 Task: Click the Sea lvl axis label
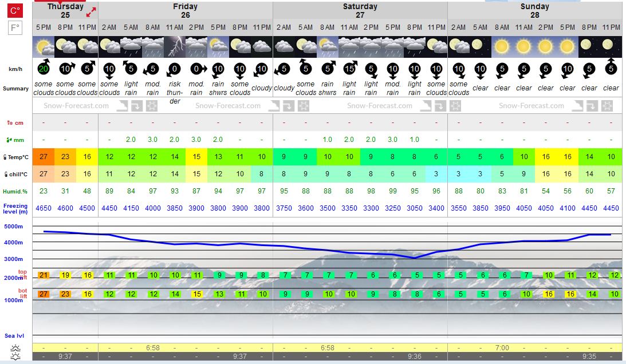coord(14,335)
